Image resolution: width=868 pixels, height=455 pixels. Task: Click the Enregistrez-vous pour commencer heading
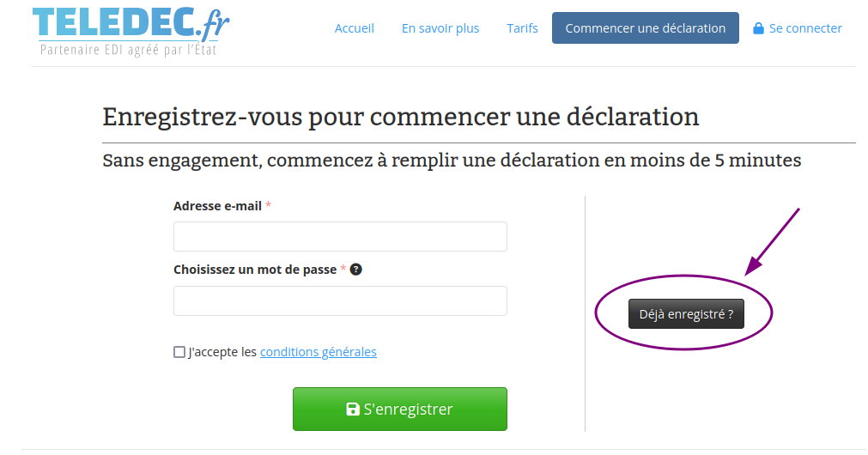[400, 117]
